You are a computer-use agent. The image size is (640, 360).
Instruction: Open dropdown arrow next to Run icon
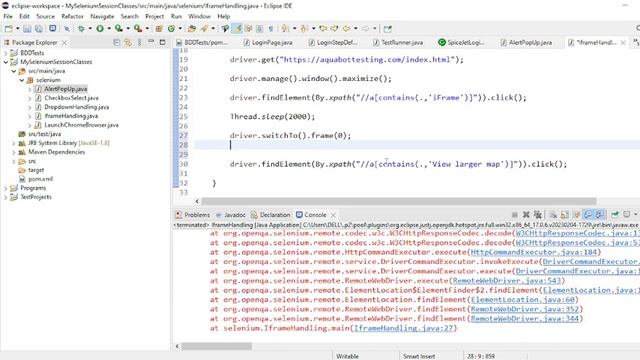point(109,29)
